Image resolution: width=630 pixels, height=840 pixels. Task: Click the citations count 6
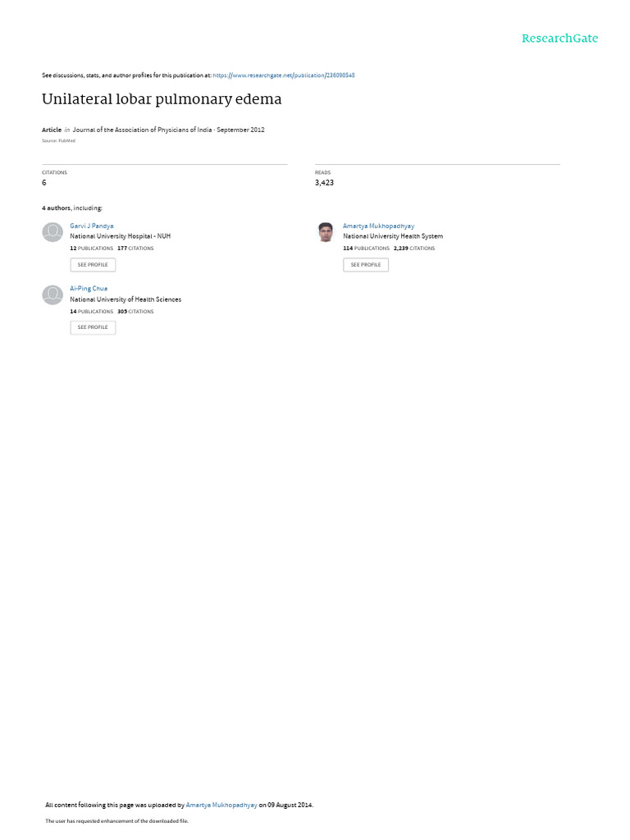(44, 183)
